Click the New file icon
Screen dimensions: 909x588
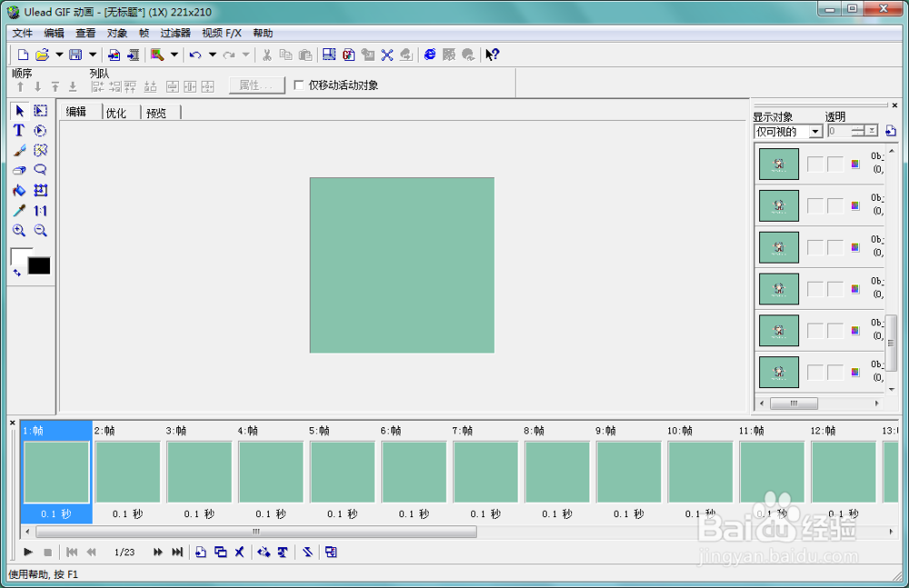point(23,55)
